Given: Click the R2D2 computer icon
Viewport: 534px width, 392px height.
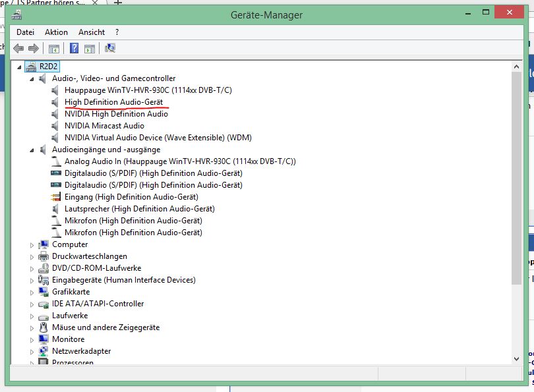Looking at the screenshot, I should pyautogui.click(x=31, y=67).
